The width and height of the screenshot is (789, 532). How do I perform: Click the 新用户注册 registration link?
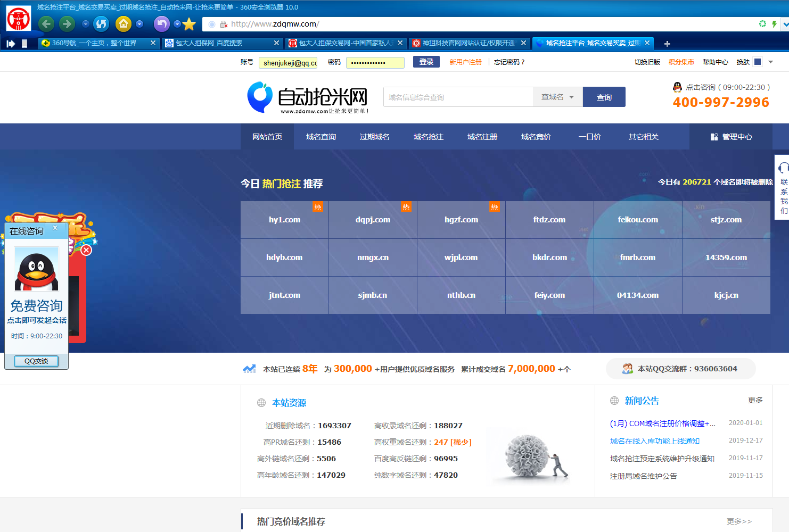pyautogui.click(x=465, y=62)
